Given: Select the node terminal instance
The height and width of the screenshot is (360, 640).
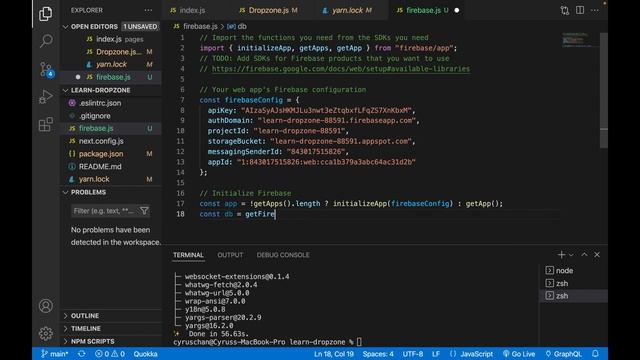Looking at the screenshot, I should [x=573, y=271].
